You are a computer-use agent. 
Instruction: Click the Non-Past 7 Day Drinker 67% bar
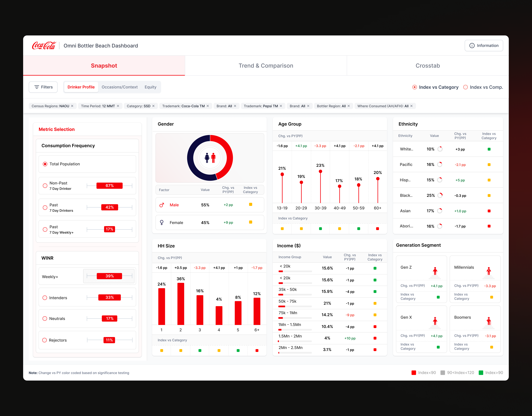[x=109, y=186]
